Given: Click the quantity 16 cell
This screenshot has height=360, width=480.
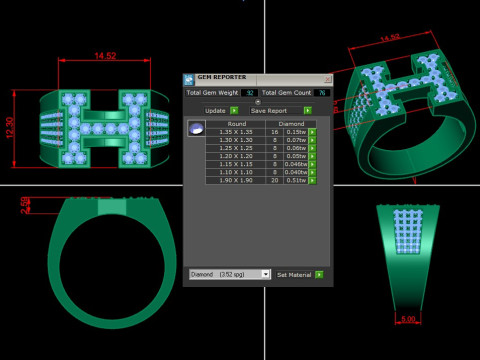Looking at the screenshot, I should (x=275, y=132).
